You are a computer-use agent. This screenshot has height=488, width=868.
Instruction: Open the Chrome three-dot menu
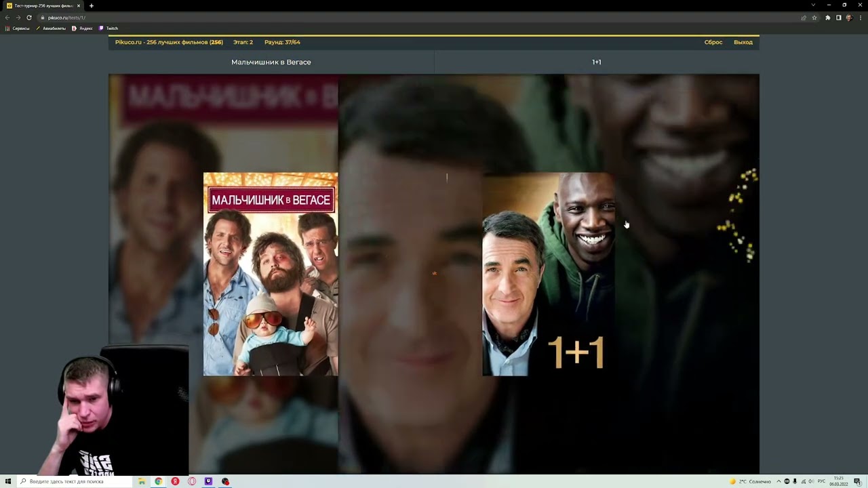[x=860, y=18]
